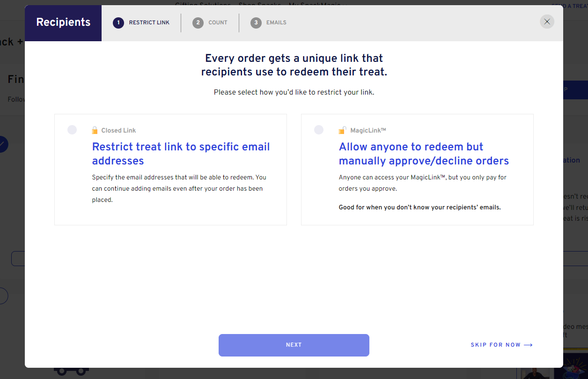Go to step 1 Restrict Link
This screenshot has height=379, width=588.
click(141, 22)
